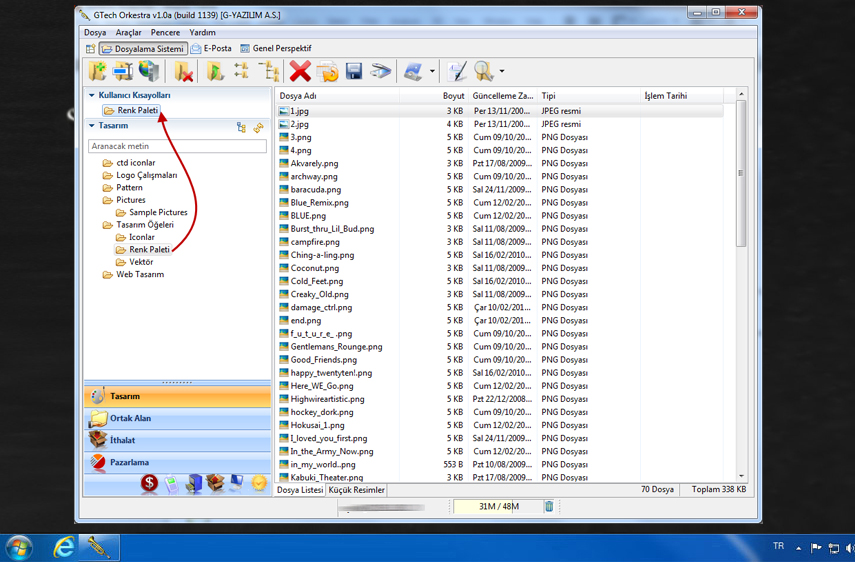Click the red X delete icon in toolbar

point(300,70)
